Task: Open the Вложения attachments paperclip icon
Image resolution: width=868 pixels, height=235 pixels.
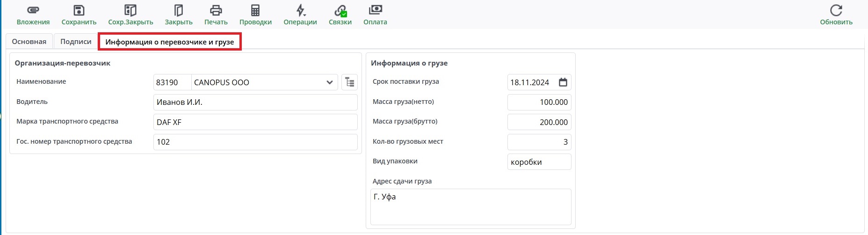Action: tap(33, 11)
